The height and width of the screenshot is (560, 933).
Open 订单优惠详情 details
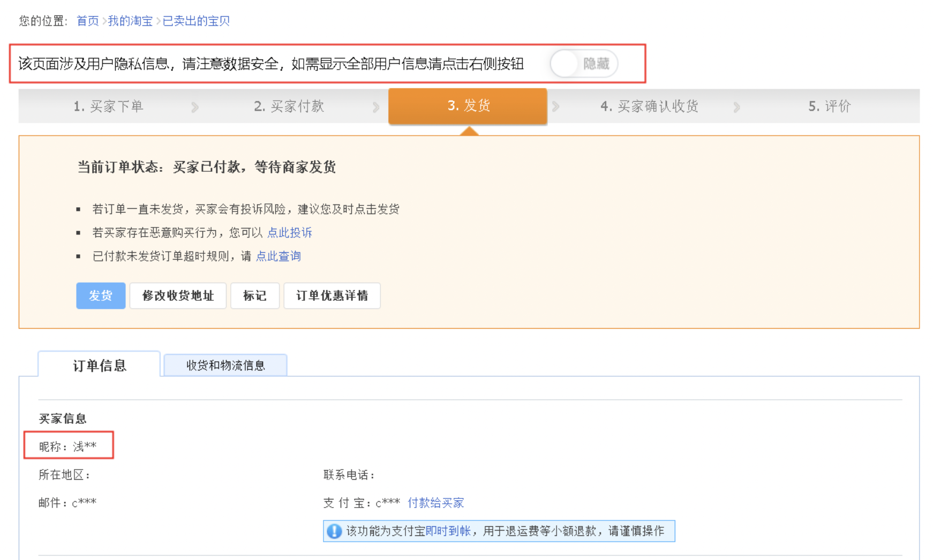pos(332,296)
